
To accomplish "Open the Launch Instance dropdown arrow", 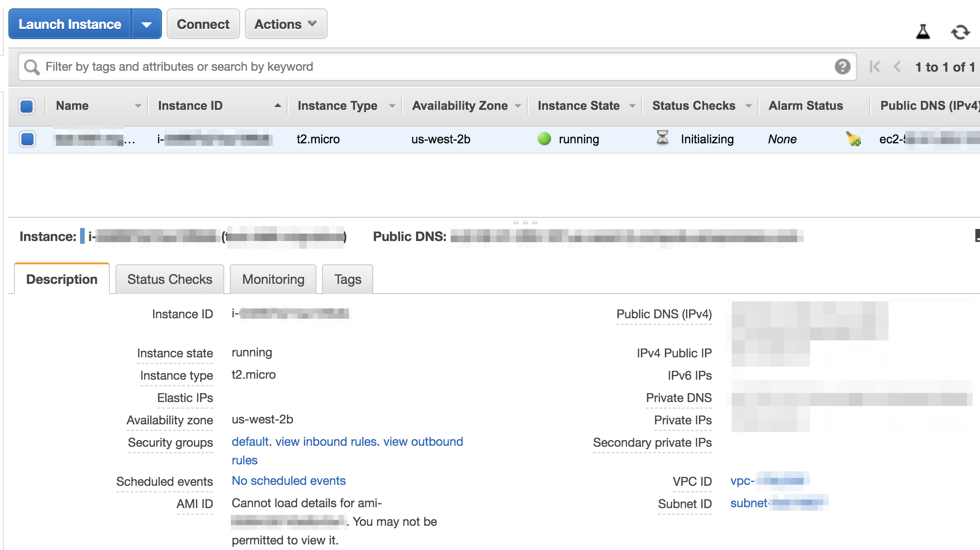I will (x=147, y=24).
